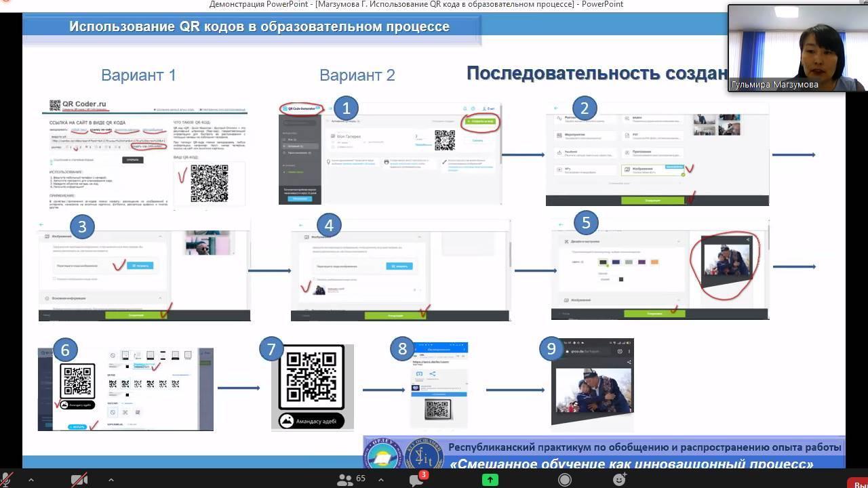Click slide title Использование QR кодов в образовательном процессе
This screenshot has height=488, width=868.
(x=259, y=27)
